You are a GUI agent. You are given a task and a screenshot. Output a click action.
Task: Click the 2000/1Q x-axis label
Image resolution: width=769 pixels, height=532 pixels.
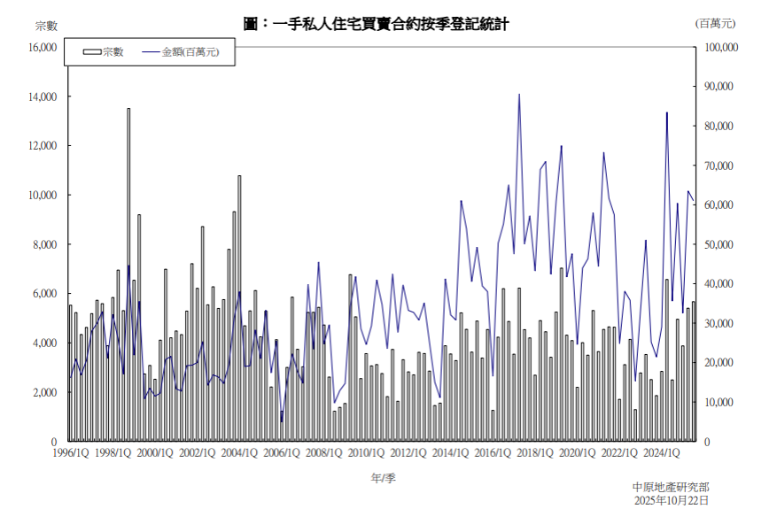pos(155,452)
